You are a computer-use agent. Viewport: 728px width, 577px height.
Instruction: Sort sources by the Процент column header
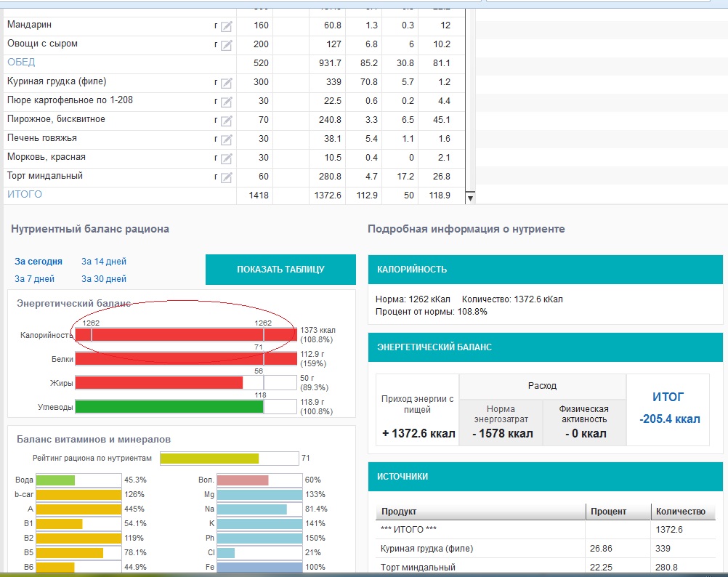coord(610,512)
